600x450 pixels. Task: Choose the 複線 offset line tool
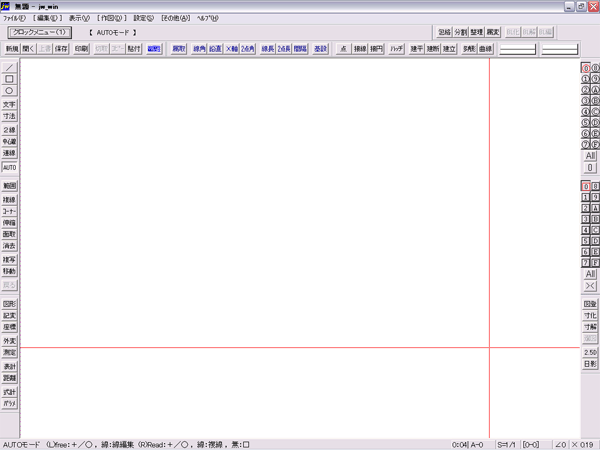pyautogui.click(x=9, y=200)
